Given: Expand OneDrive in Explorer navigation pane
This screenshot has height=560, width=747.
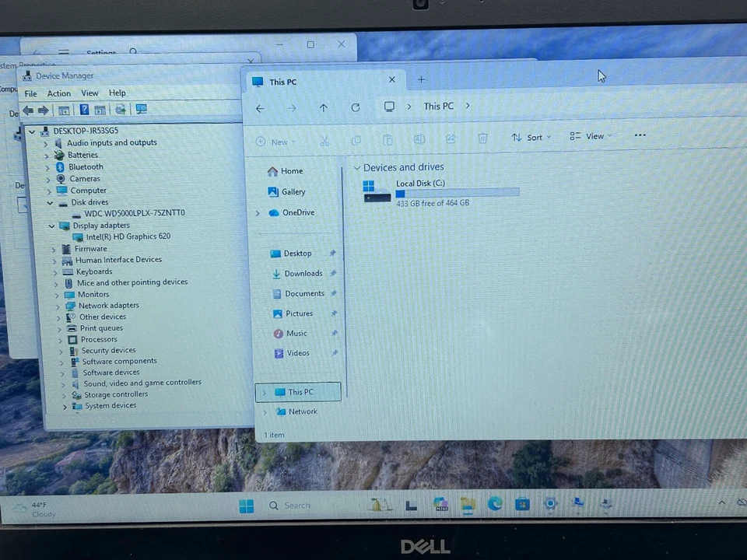Looking at the screenshot, I should coord(258,213).
